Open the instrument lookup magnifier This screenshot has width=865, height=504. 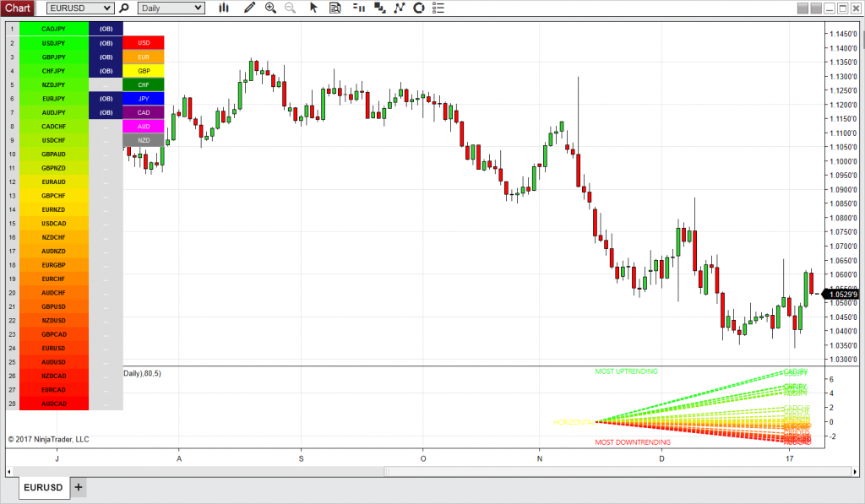(123, 8)
